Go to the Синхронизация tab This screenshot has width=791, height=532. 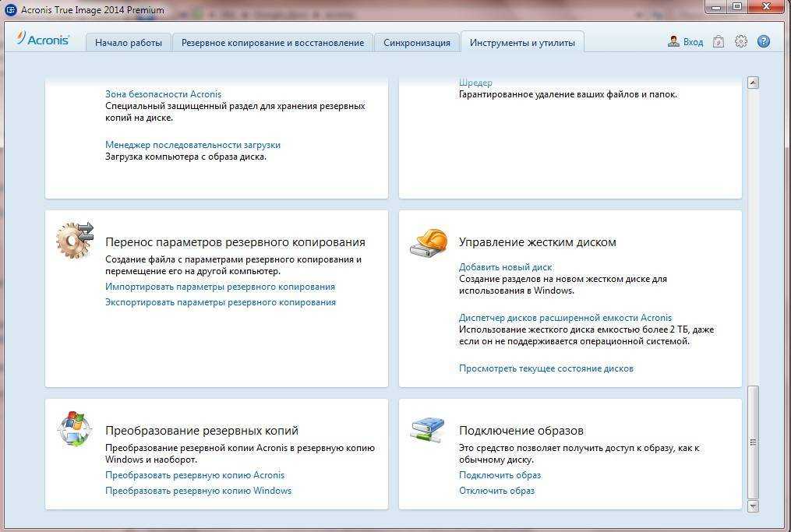click(x=417, y=43)
